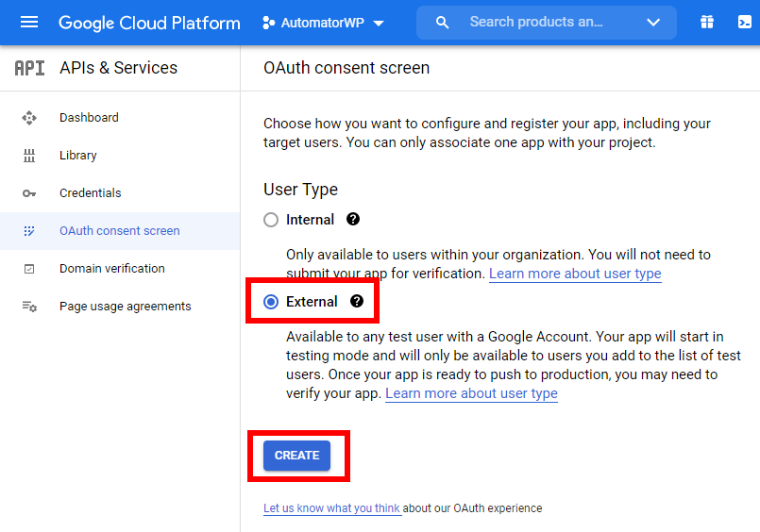Click the search magnifier icon

(442, 23)
